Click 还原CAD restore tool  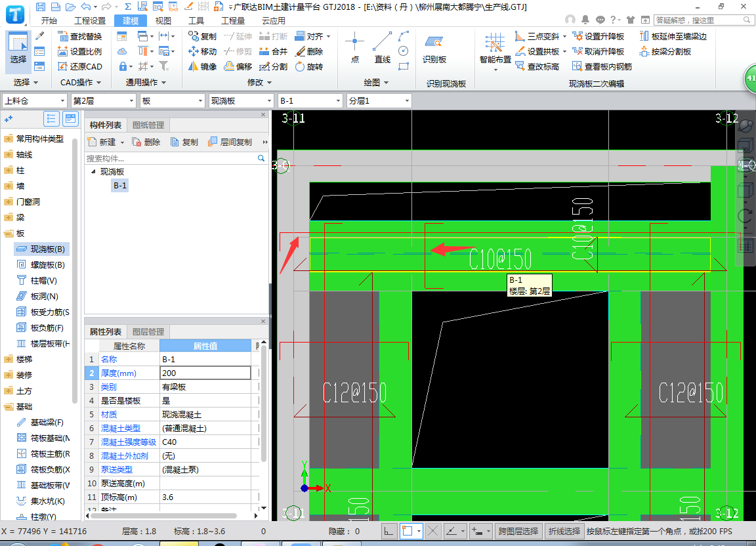pos(80,66)
